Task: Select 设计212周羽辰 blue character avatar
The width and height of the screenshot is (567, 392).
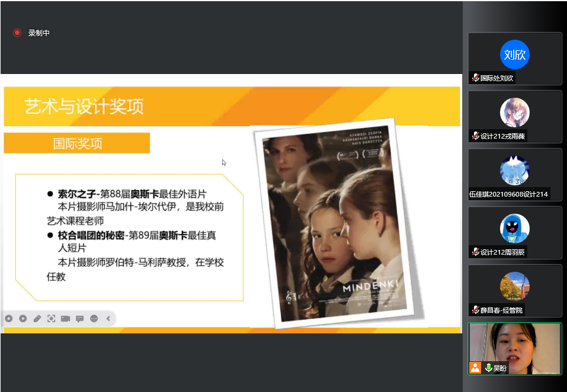Action: coord(514,228)
